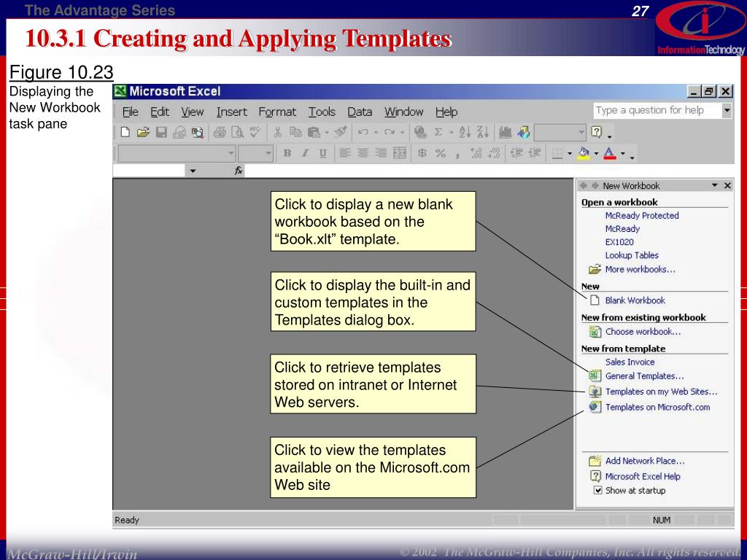Open the McReady Protected workbook link
Image resolution: width=747 pixels, height=560 pixels.
tap(642, 216)
